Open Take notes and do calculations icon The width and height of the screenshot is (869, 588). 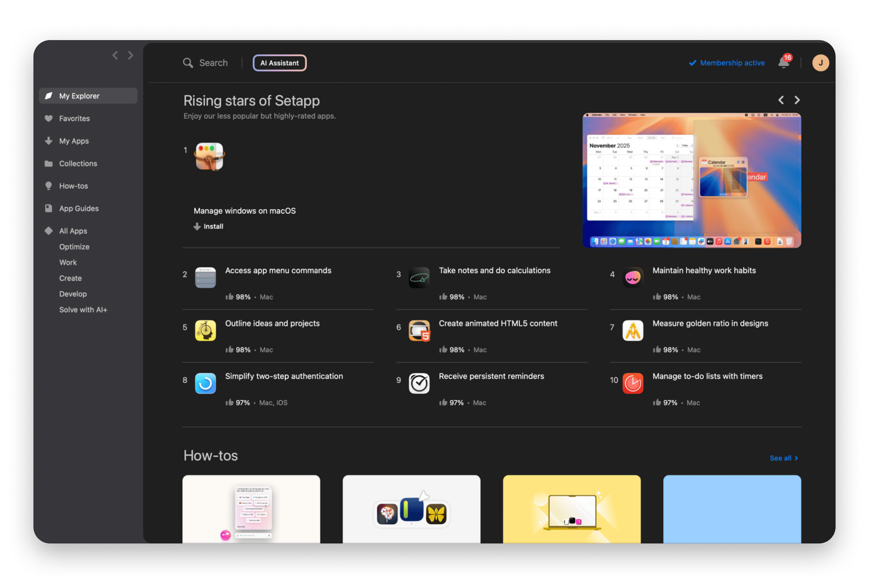(419, 277)
